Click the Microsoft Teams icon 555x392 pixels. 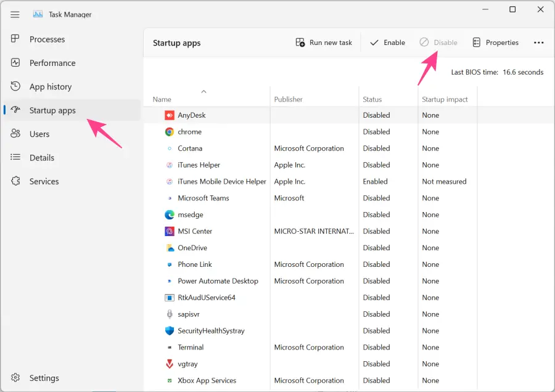click(x=170, y=198)
